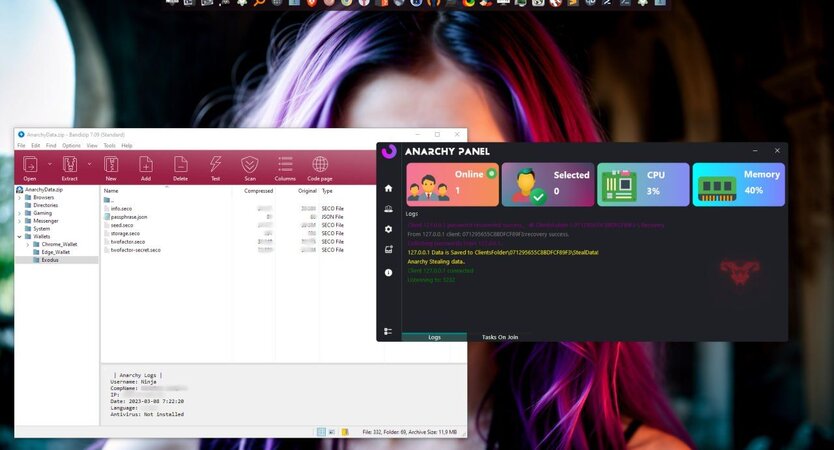Switch to the Tasks On Join tab
834x450 pixels.
click(500, 337)
